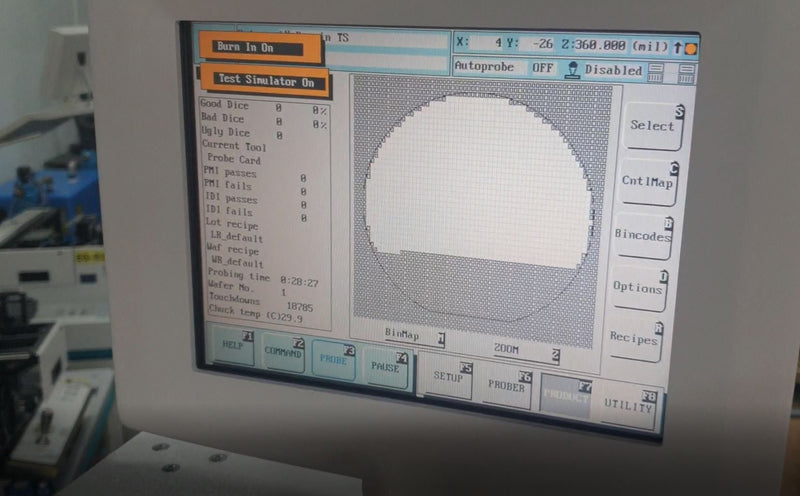Click the IDI passes row
Viewport: 800px width, 496px height.
256,201
